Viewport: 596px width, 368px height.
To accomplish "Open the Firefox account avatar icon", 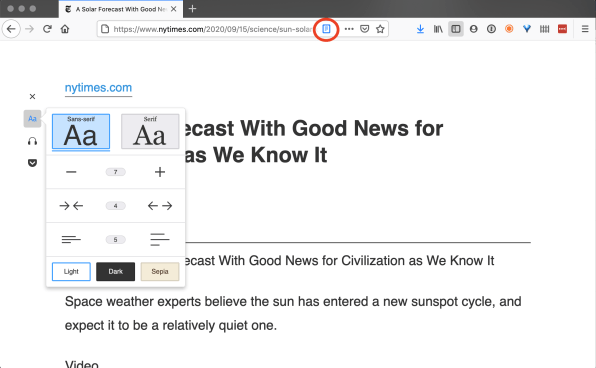I will coord(474,29).
